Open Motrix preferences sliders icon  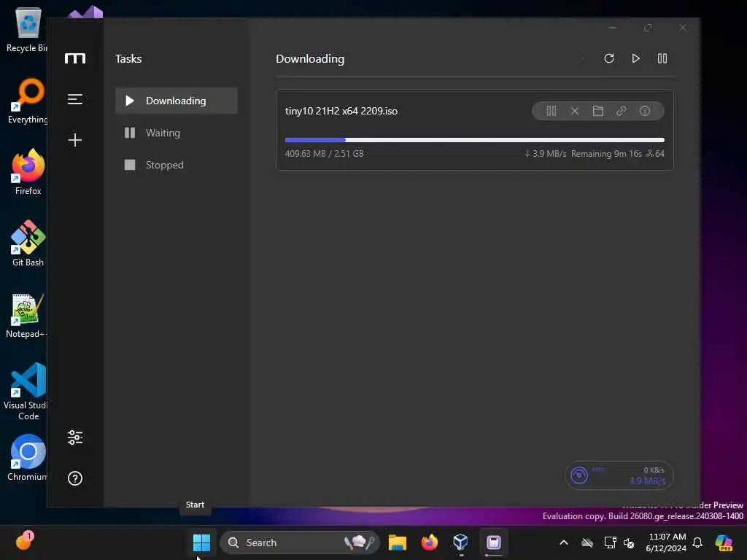point(75,437)
